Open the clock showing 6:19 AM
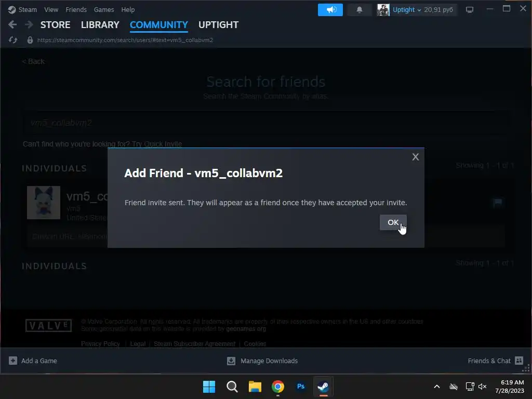The width and height of the screenshot is (532, 399). pyautogui.click(x=510, y=387)
